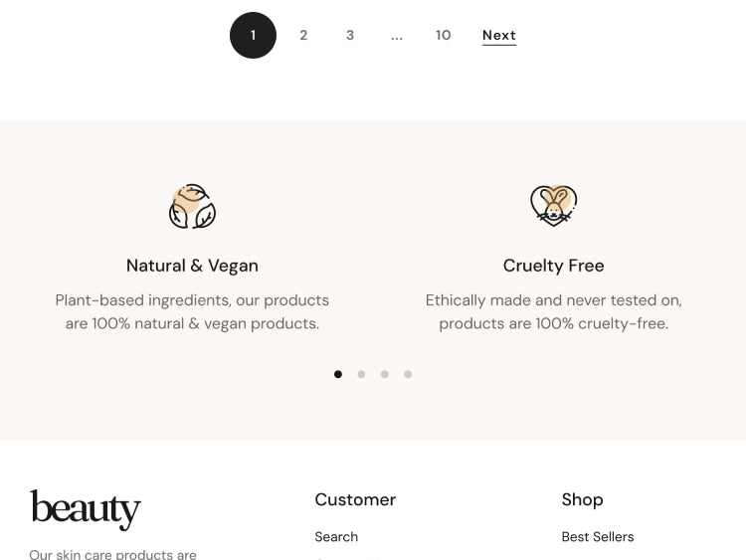Open page 3 of results
Viewport: 746px width, 560px height.
pyautogui.click(x=350, y=36)
